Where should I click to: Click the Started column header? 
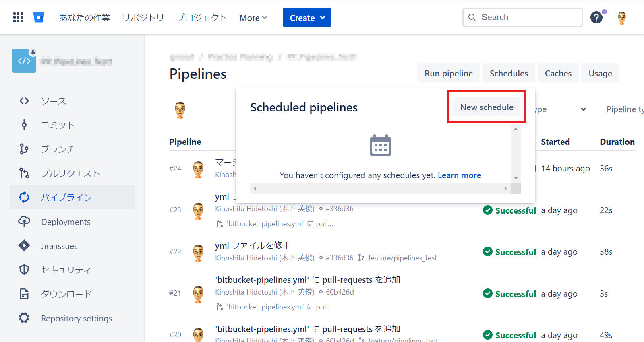coord(555,142)
